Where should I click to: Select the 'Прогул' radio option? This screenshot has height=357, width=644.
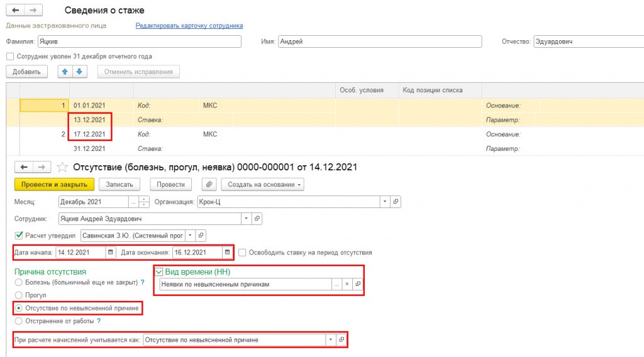(x=18, y=295)
